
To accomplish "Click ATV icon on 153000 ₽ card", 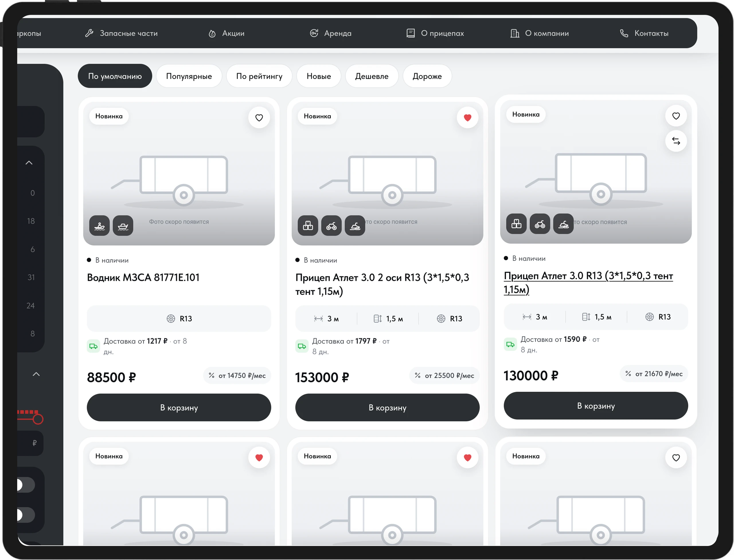I will (x=331, y=226).
